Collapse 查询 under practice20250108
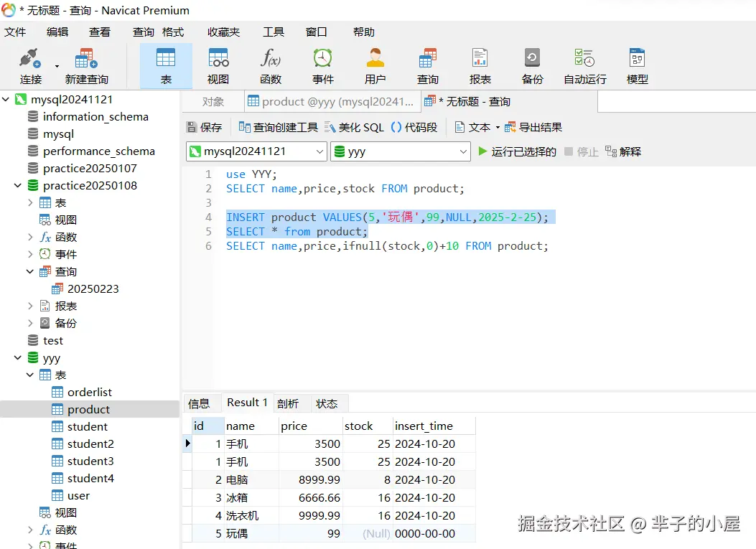This screenshot has height=549, width=756. point(30,271)
